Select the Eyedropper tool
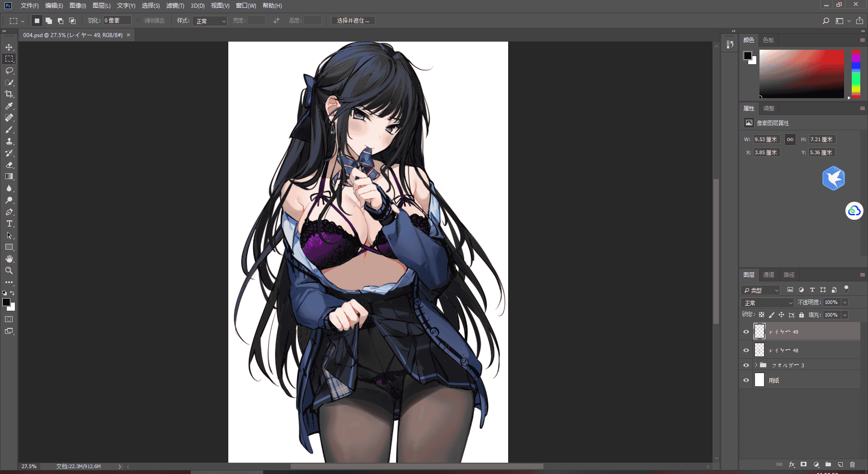Viewport: 868px width, 474px height. pos(9,106)
